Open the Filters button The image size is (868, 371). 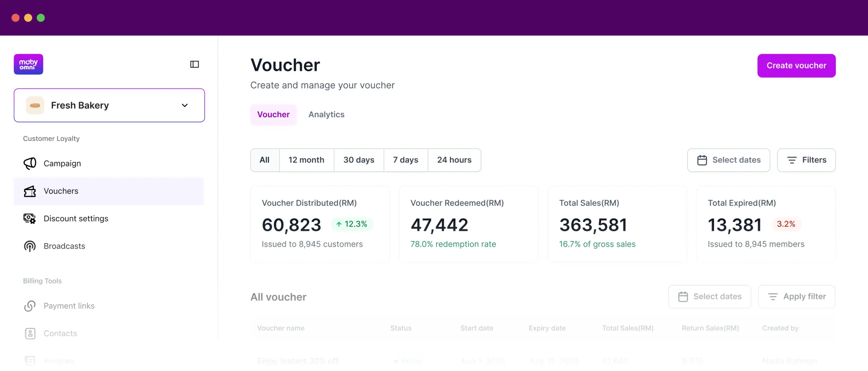[806, 160]
